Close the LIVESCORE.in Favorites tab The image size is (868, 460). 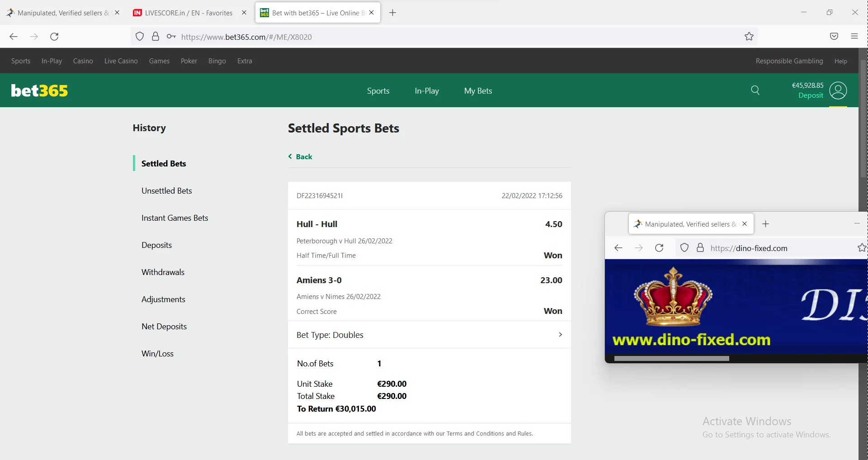244,13
